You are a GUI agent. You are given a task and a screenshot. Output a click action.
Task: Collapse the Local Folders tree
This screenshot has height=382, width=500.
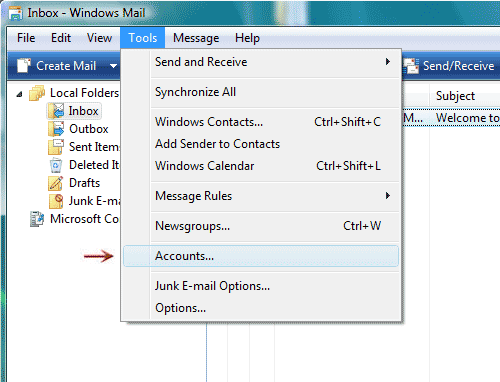[19, 94]
